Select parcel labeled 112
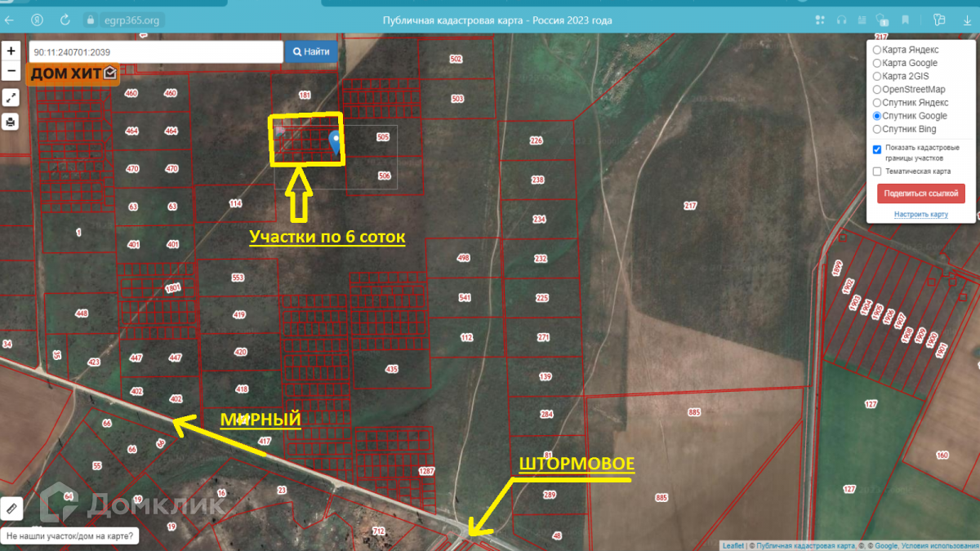The image size is (980, 551). (467, 337)
